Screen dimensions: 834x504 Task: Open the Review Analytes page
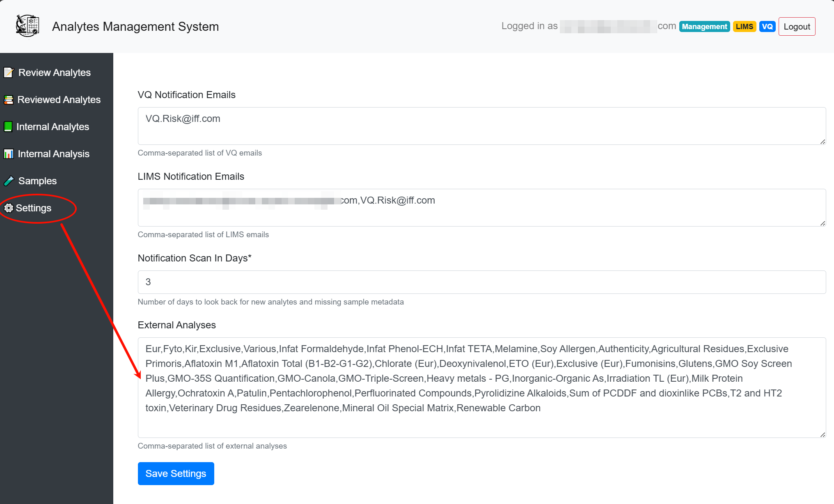(54, 73)
